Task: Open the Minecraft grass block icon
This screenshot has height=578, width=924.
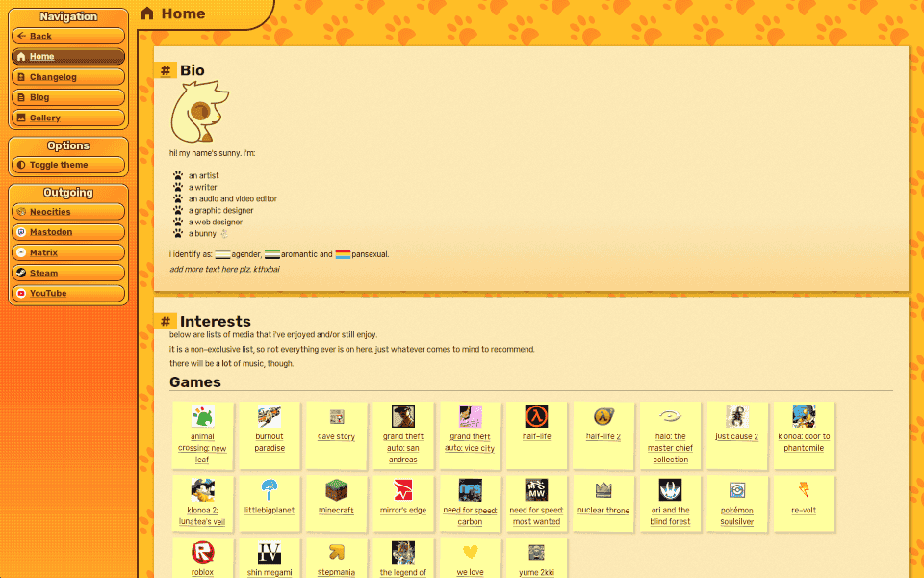Action: point(336,490)
